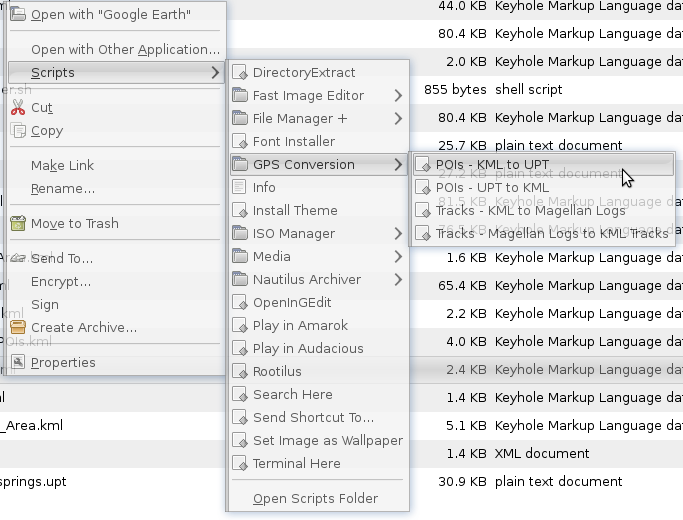Click the Install Theme script icon
This screenshot has height=520, width=683.
click(x=240, y=210)
